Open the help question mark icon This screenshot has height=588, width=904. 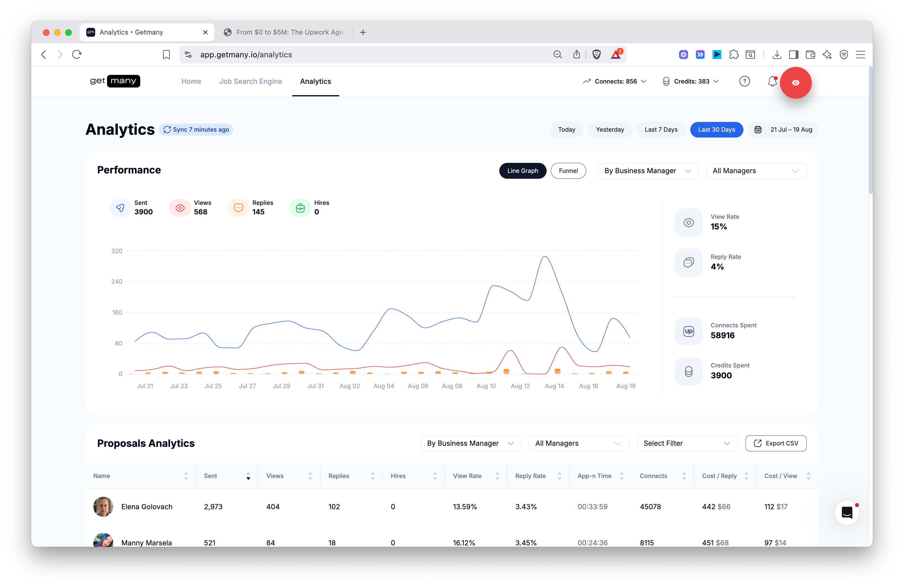pyautogui.click(x=745, y=81)
